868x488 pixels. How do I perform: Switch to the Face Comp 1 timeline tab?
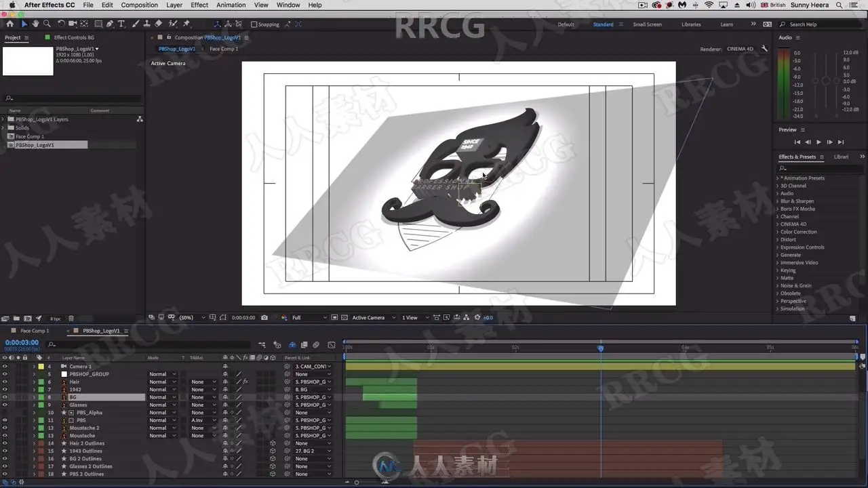(35, 331)
